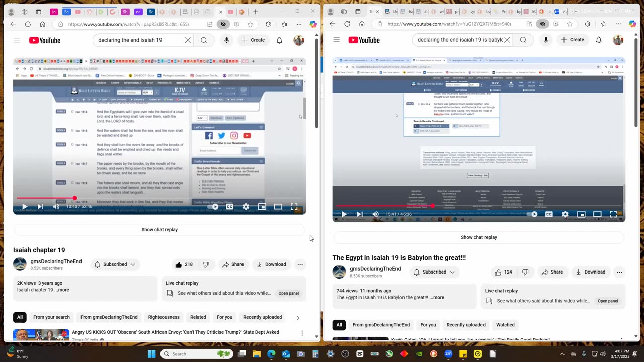Open live chat replay panel in left window
644x362 pixels.
[x=288, y=293]
